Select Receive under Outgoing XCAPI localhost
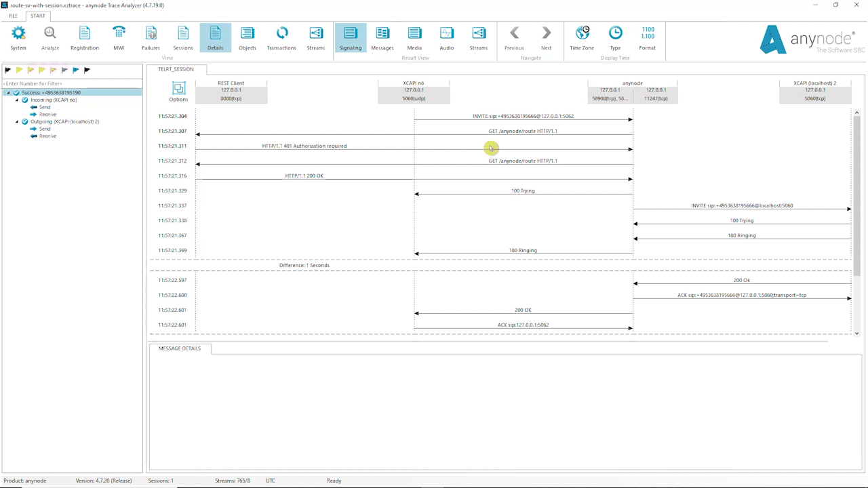 pyautogui.click(x=47, y=136)
